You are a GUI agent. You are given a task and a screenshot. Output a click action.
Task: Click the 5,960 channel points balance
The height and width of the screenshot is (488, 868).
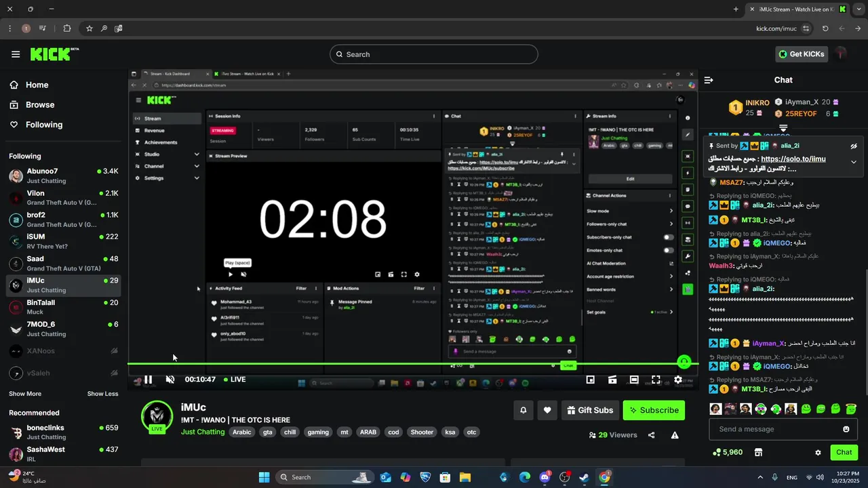(x=728, y=452)
